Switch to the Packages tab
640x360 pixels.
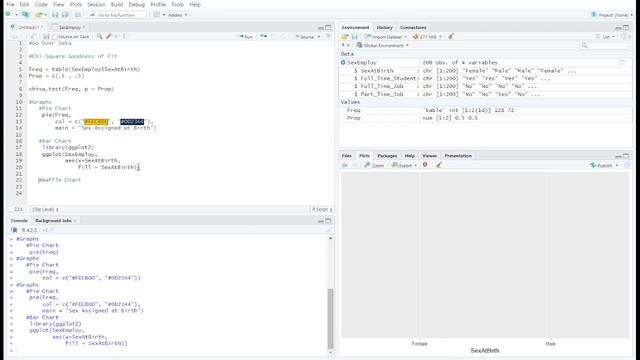[x=387, y=156]
